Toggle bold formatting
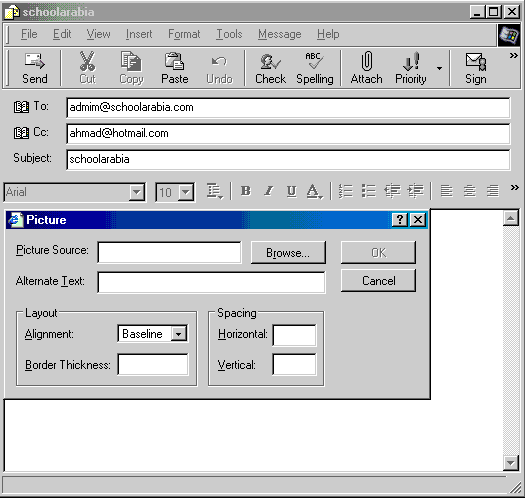The image size is (525, 498). (x=246, y=191)
